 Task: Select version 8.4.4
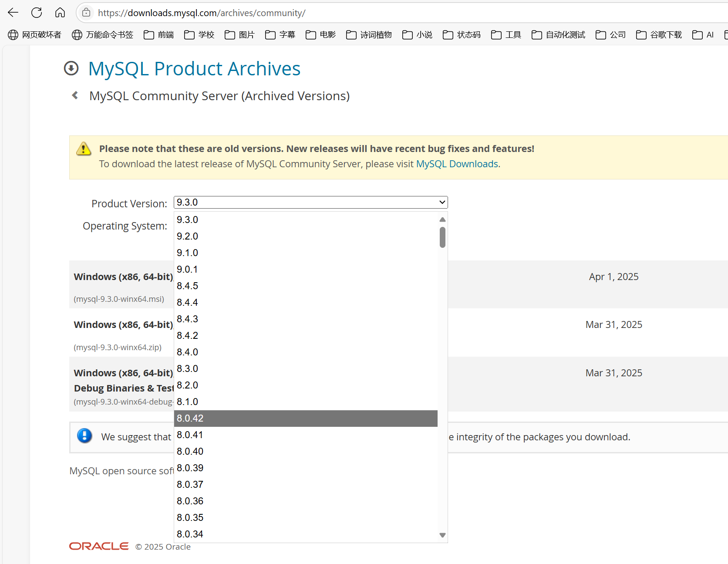point(306,302)
